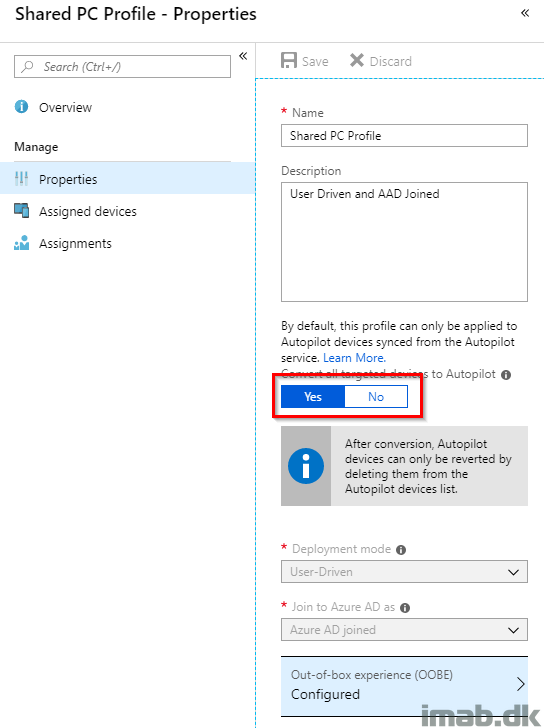Click info icon beside Convert to Autopilot
Viewport: 544px width, 728px height.
coord(506,375)
